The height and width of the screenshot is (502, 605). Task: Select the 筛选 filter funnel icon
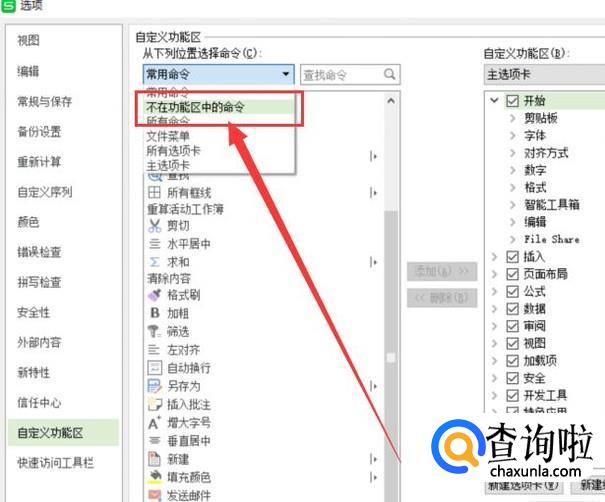(154, 331)
